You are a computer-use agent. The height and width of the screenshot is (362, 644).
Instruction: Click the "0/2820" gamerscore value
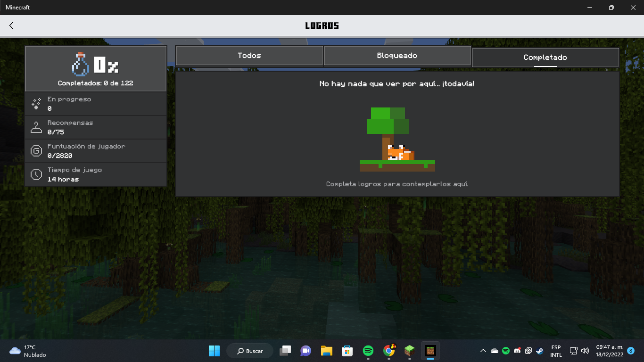60,156
